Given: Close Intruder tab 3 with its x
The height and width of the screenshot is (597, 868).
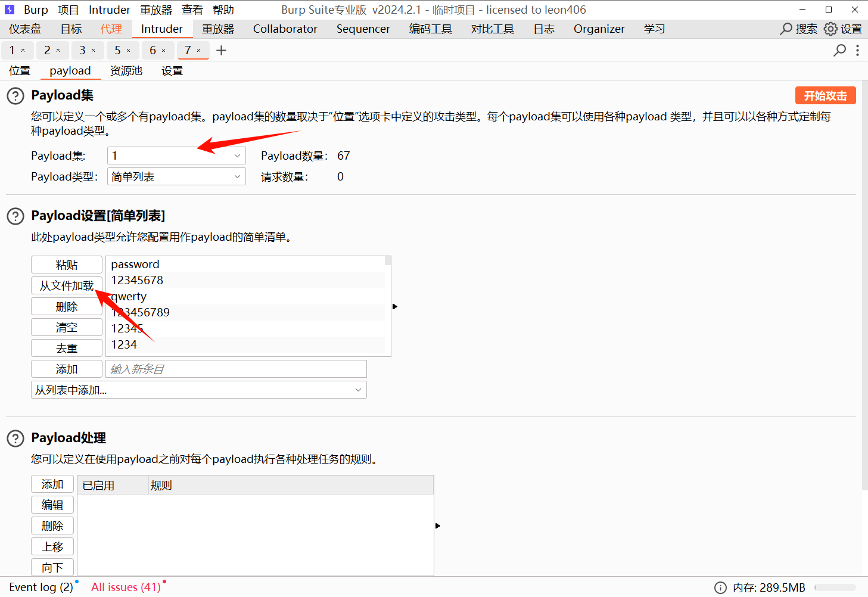Looking at the screenshot, I should click(x=94, y=51).
